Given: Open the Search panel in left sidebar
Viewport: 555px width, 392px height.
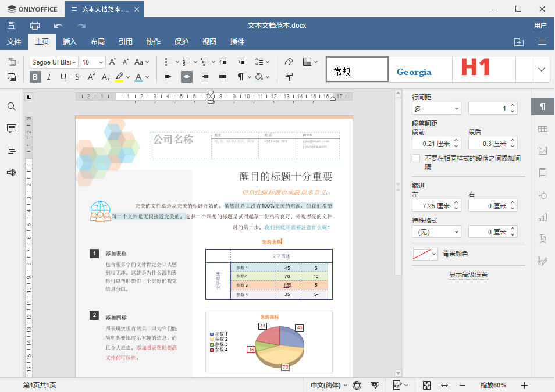Looking at the screenshot, I should pyautogui.click(x=11, y=106).
